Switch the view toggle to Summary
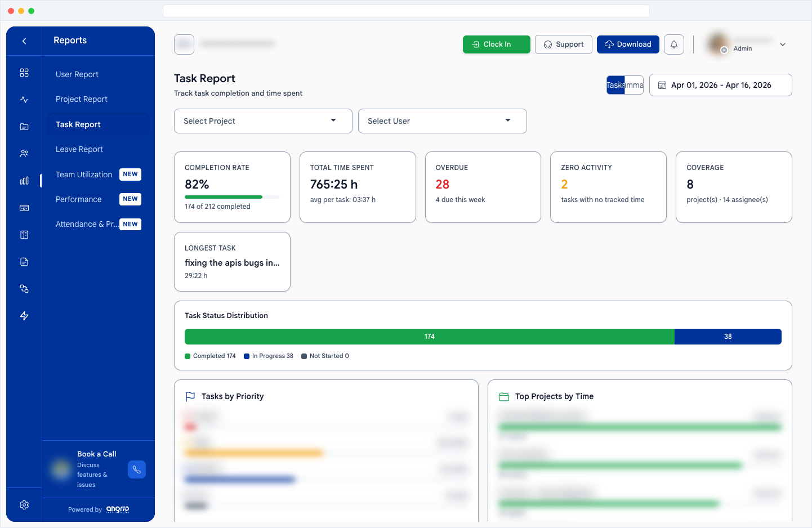This screenshot has height=528, width=812. [633, 85]
